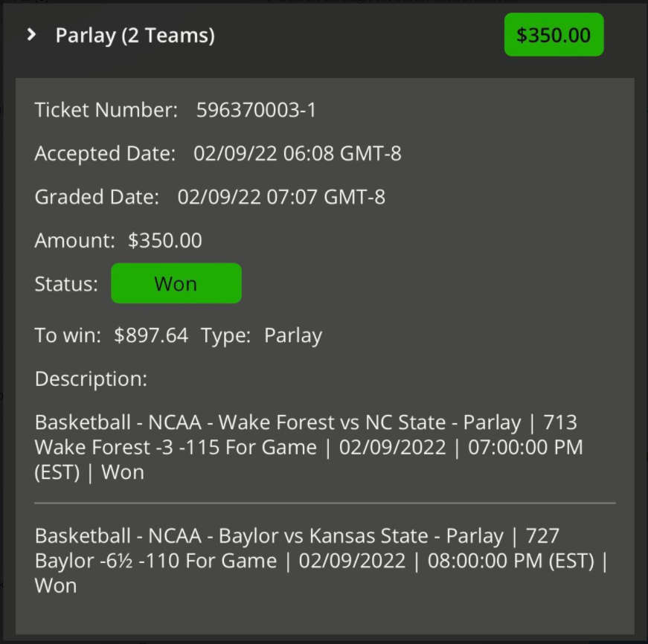Screen dimensions: 648x644
Task: Click the Accepted Date label
Action: click(106, 153)
